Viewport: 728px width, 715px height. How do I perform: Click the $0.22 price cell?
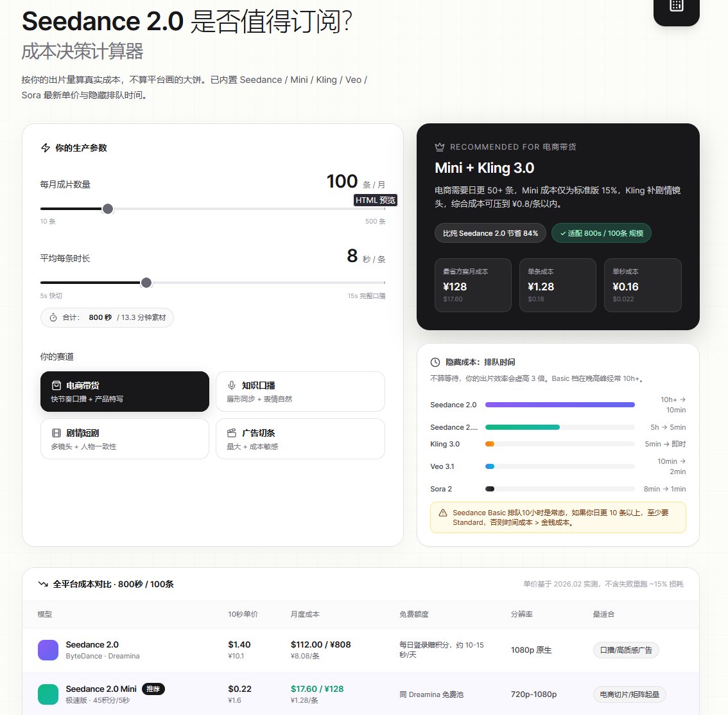click(x=239, y=689)
